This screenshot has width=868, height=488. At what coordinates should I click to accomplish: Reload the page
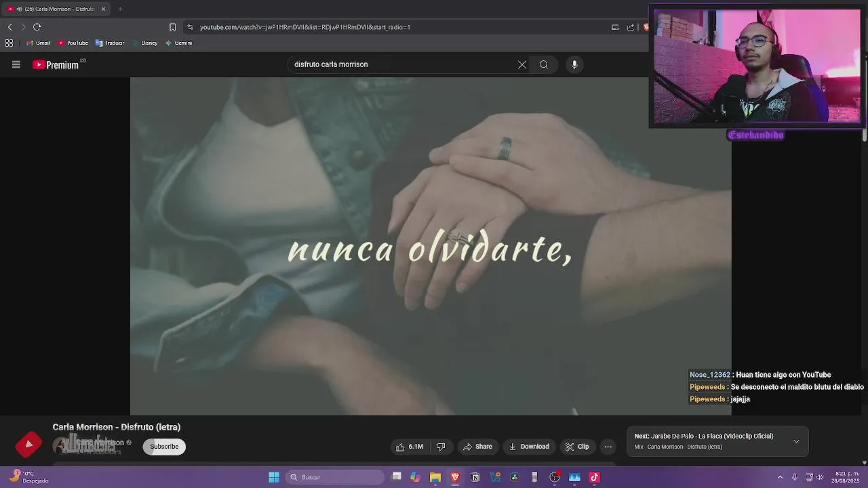(x=37, y=27)
